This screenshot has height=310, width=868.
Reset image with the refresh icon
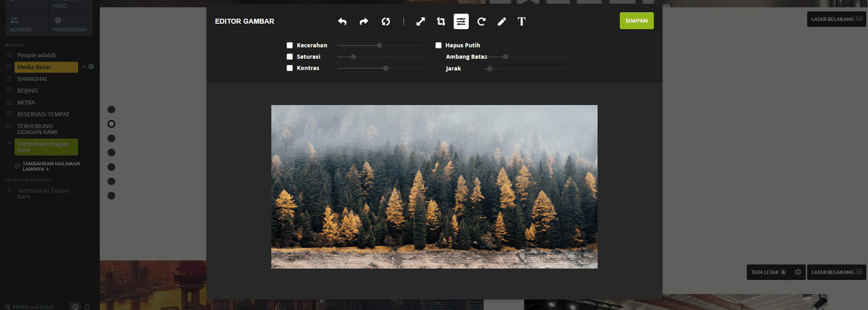coord(386,22)
